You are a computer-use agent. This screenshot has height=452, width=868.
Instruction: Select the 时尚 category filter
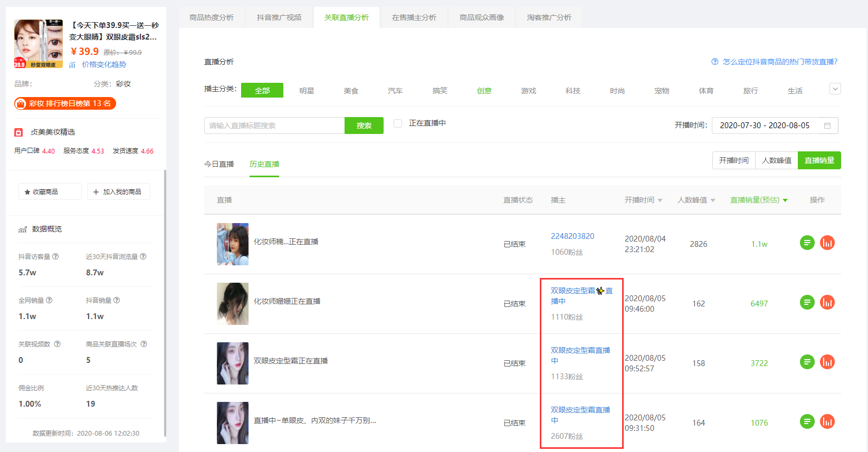[617, 91]
